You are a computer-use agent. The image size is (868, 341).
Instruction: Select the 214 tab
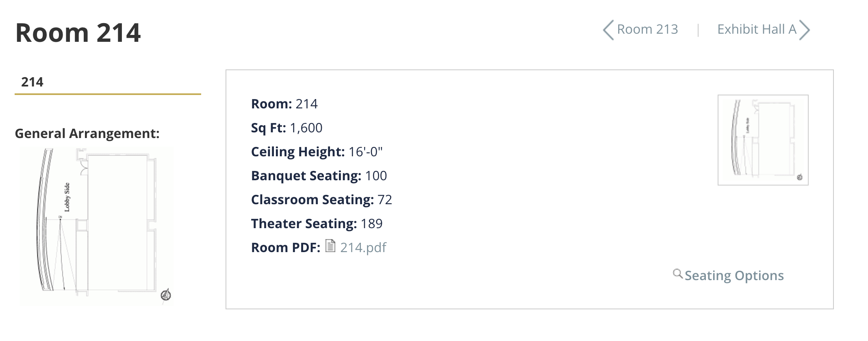point(33,82)
